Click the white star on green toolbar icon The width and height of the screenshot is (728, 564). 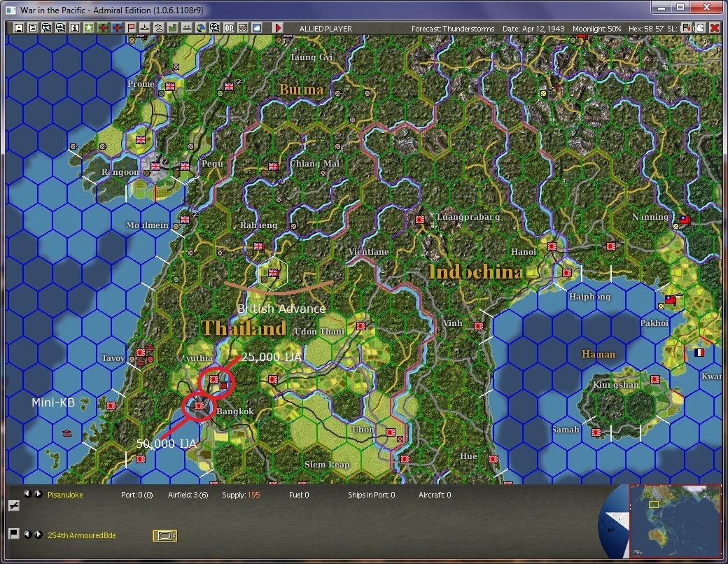click(x=89, y=28)
